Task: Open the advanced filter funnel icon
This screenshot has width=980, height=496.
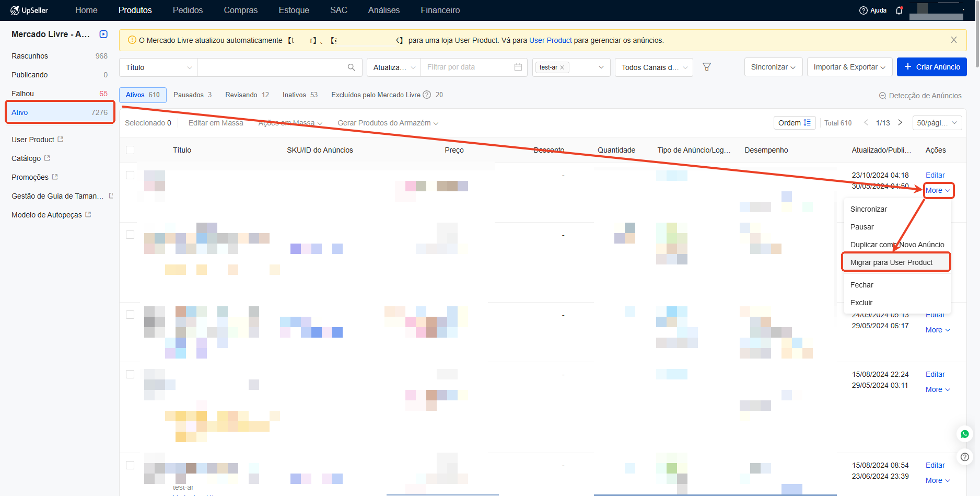Action: 707,67
